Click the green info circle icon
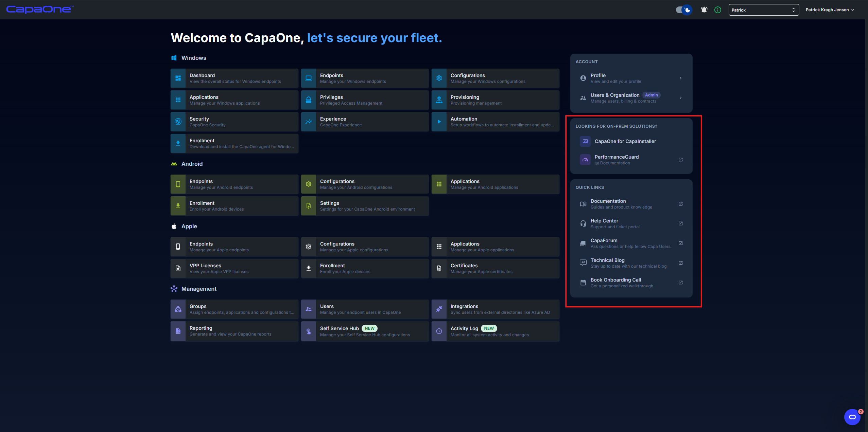The width and height of the screenshot is (868, 432). tap(718, 10)
